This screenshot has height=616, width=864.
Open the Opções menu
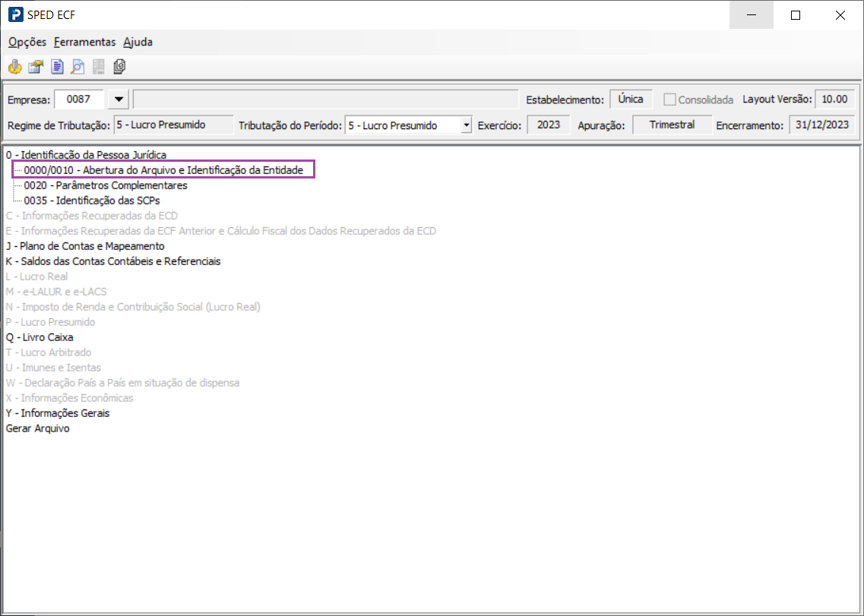point(27,42)
